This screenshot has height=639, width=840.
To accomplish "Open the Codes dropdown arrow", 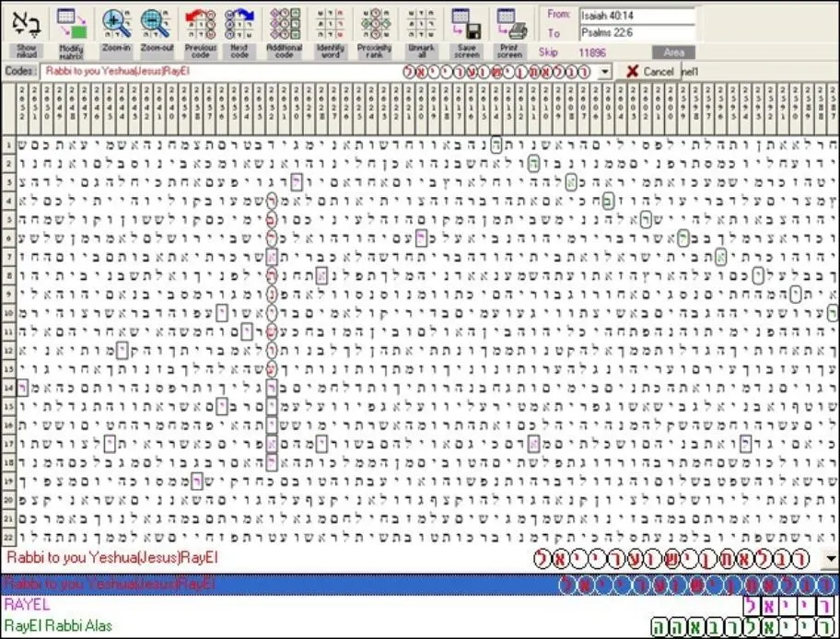I will [605, 71].
